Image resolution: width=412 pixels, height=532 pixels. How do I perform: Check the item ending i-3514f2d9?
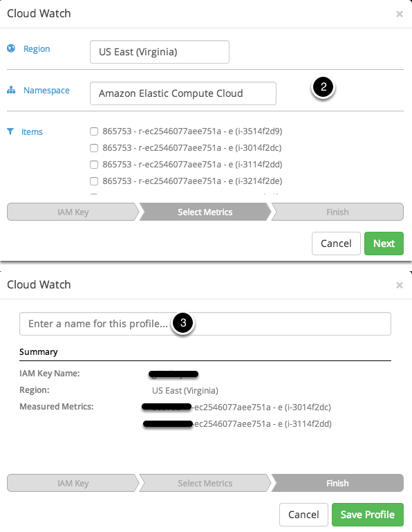[94, 131]
